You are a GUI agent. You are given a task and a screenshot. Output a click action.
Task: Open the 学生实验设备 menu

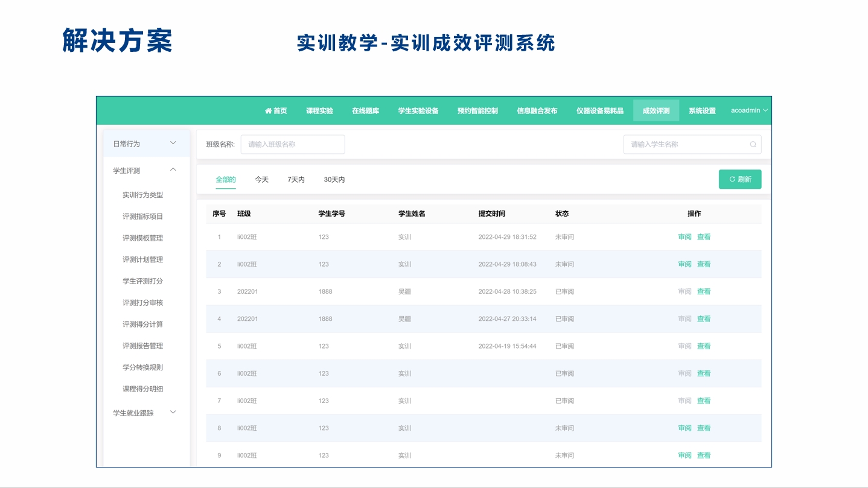pos(418,111)
